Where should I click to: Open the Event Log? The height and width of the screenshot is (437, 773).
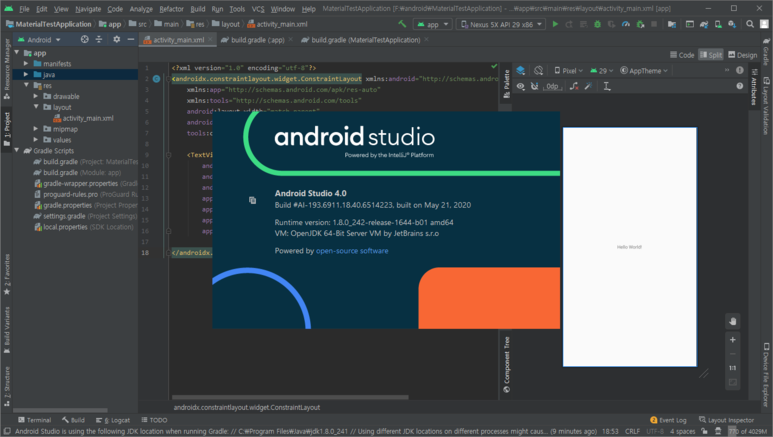[x=668, y=420]
